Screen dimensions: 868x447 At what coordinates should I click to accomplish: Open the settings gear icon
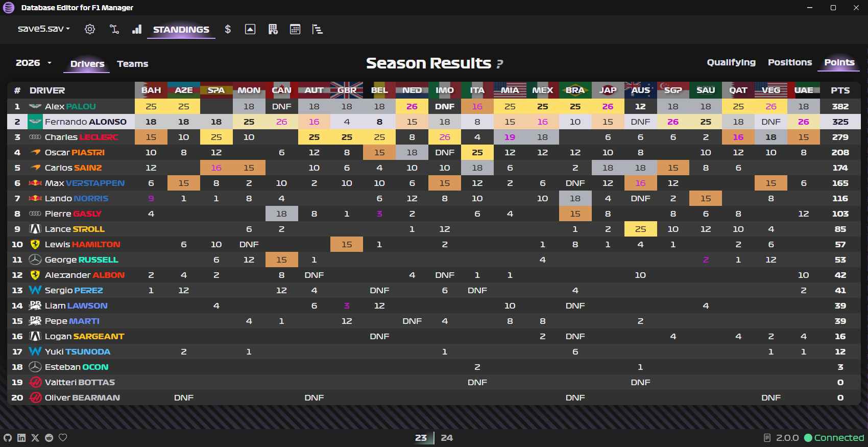pyautogui.click(x=90, y=29)
